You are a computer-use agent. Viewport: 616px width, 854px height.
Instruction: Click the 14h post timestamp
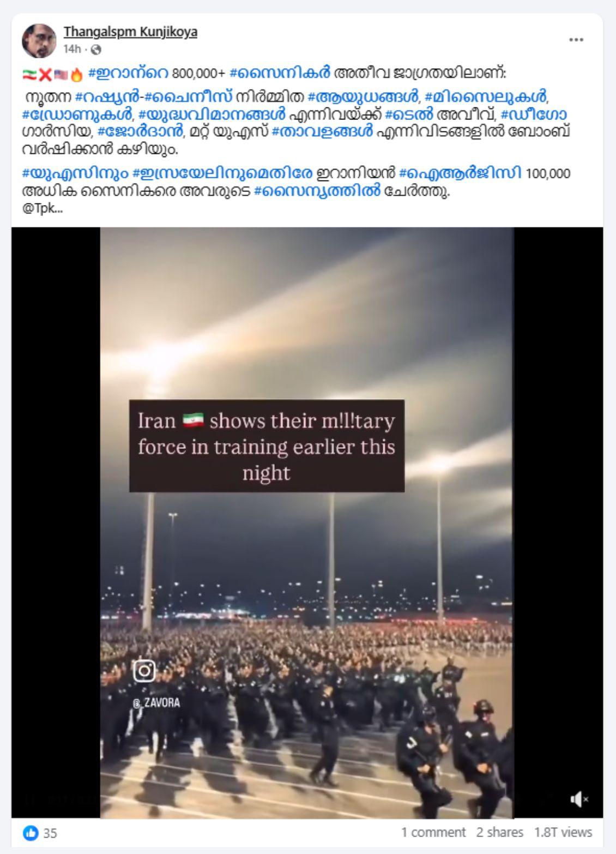[x=72, y=50]
